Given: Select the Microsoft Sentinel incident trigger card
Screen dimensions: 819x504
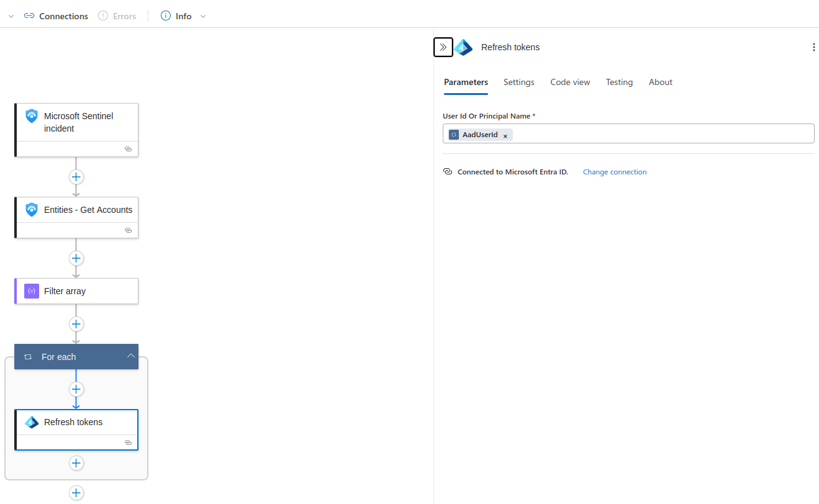Looking at the screenshot, I should (x=76, y=130).
